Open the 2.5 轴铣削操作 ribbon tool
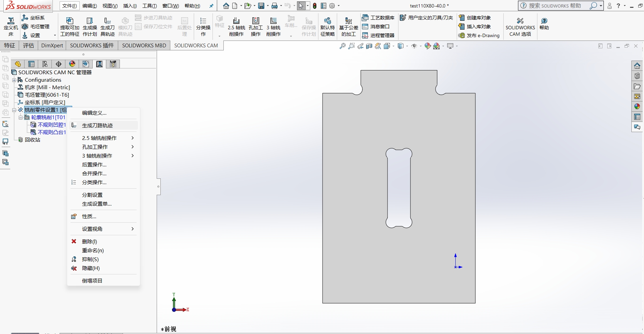Screen dimensions: 644x334 (236, 27)
